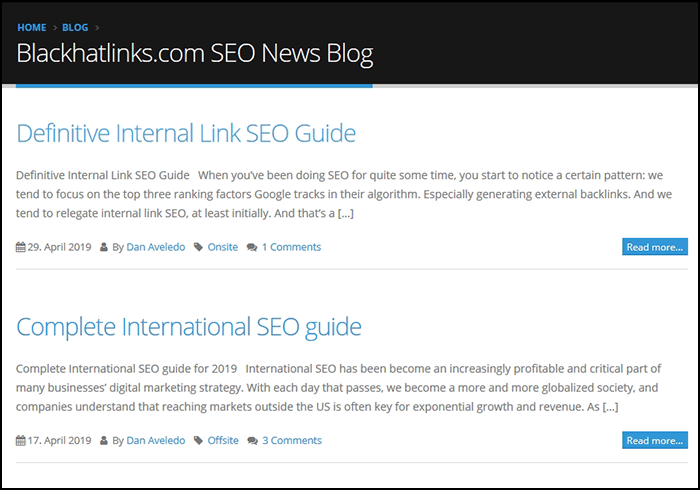700x490 pixels.
Task: Click speech bubble icon beside 1 Comments
Action: [252, 247]
